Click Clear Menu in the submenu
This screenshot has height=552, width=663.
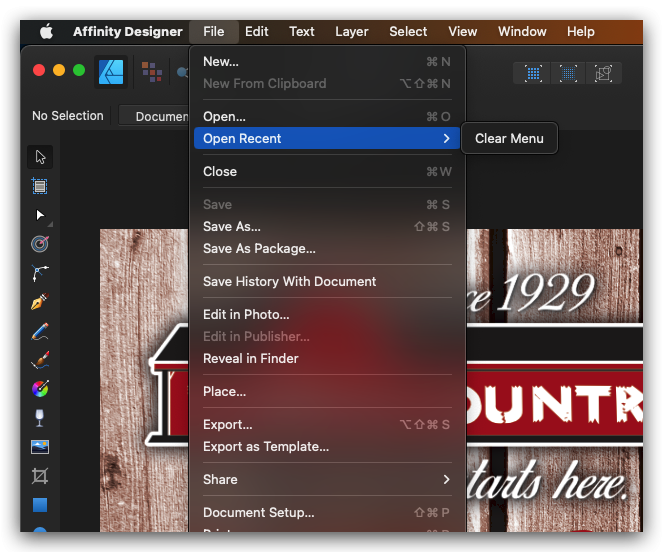coord(509,138)
